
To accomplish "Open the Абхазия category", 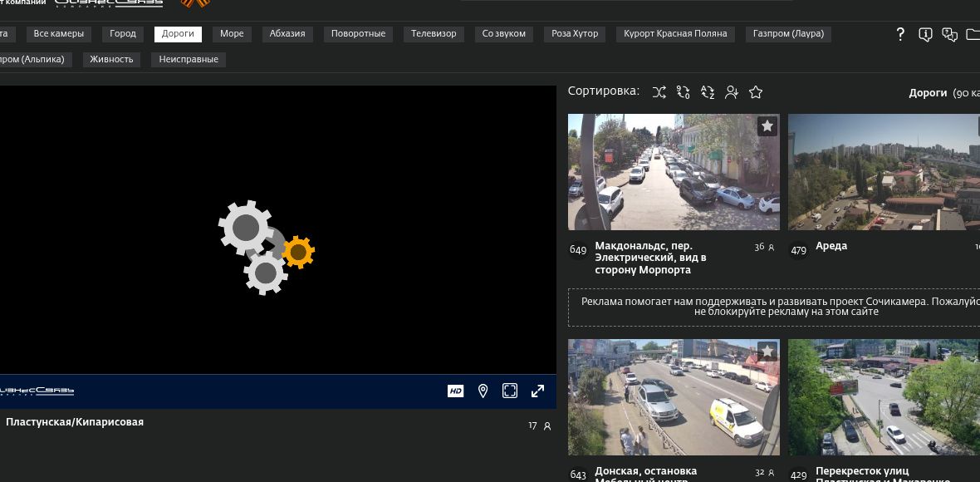I will [x=287, y=34].
